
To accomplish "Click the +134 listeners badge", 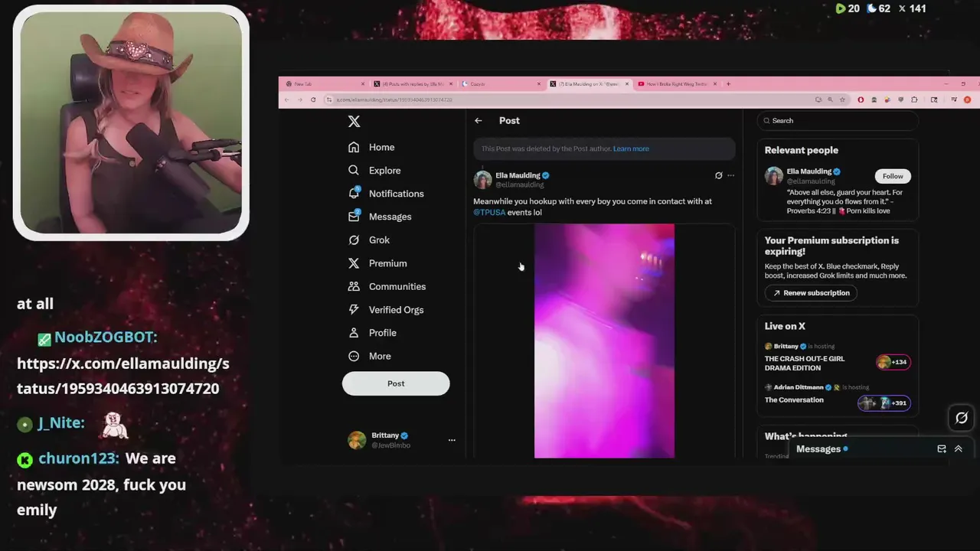I will tap(893, 362).
